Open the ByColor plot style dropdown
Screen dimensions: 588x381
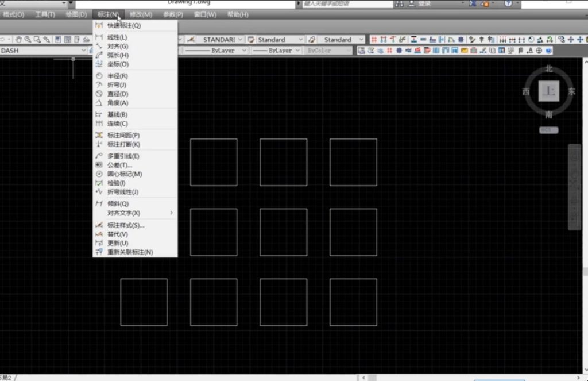327,51
